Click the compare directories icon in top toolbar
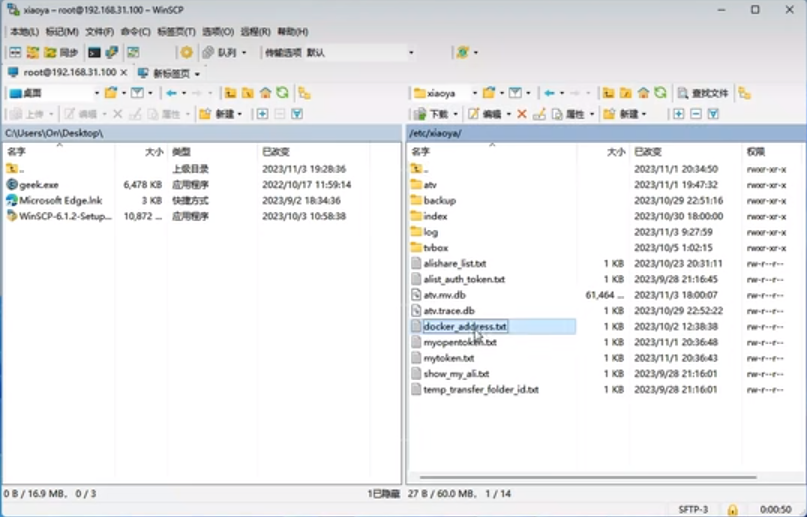The image size is (807, 517). [15, 52]
